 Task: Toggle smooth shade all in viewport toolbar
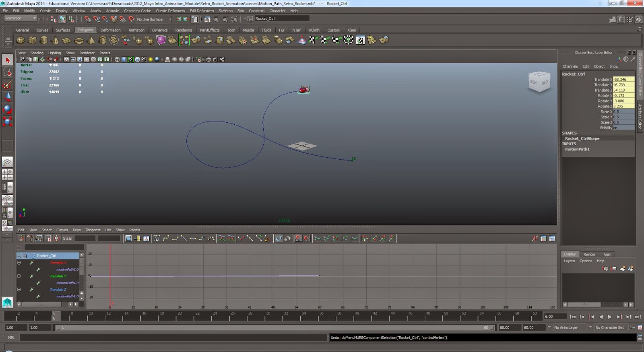click(x=124, y=60)
